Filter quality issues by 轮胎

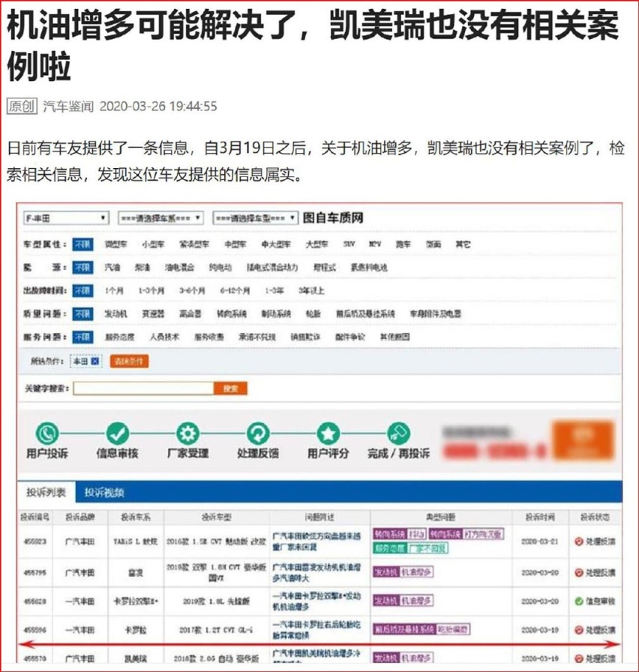tap(313, 313)
